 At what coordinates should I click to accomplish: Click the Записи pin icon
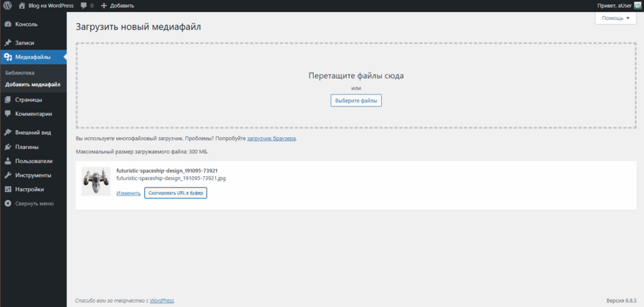tap(8, 43)
